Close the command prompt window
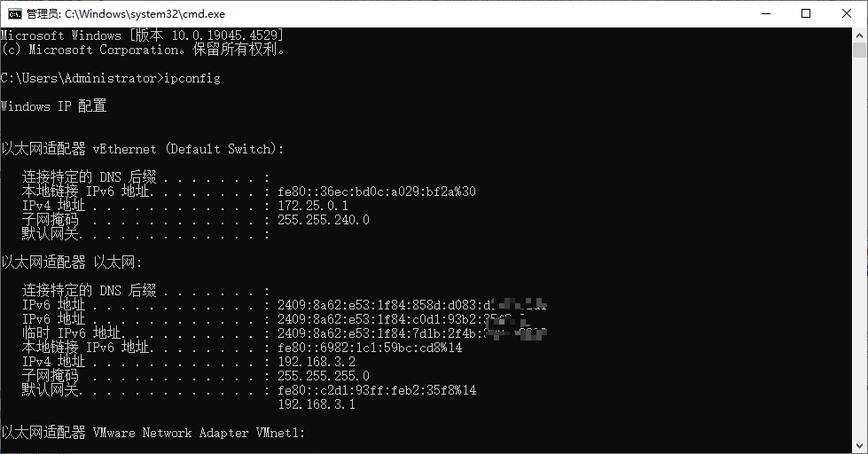The image size is (868, 454). tap(847, 13)
